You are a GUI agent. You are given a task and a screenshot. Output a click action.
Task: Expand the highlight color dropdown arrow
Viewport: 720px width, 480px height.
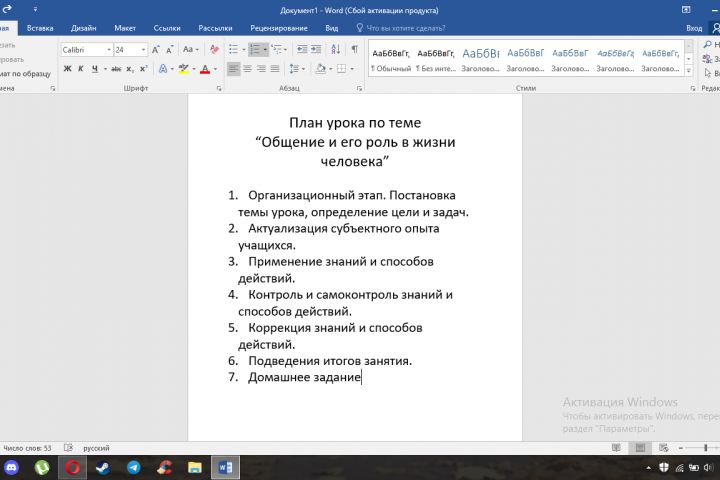click(x=194, y=69)
